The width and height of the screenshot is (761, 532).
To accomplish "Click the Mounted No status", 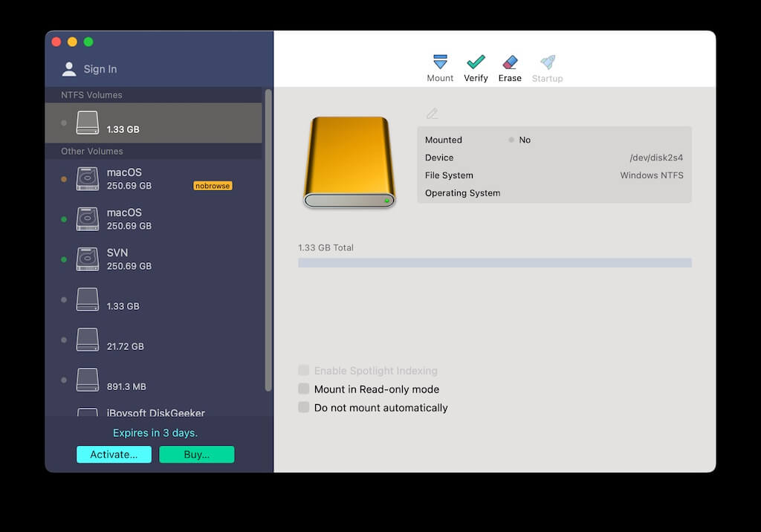I will pyautogui.click(x=519, y=140).
